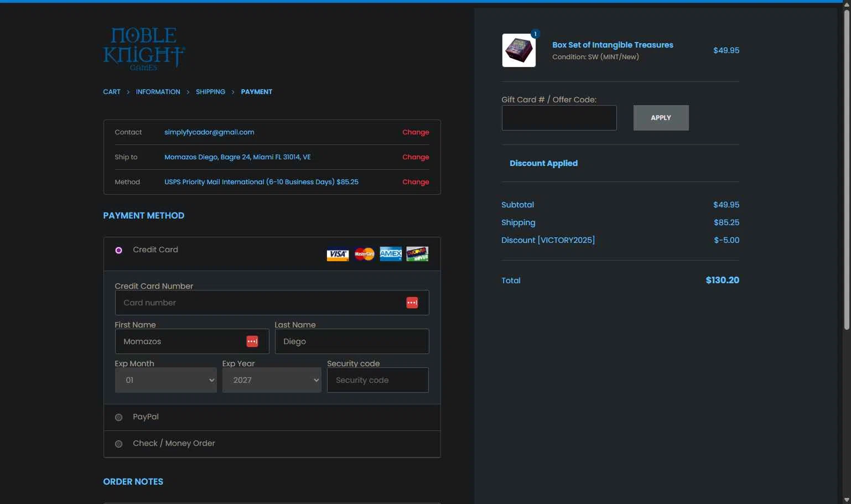Viewport: 851px width, 504px height.
Task: Click the Discover card icon
Action: tap(417, 254)
